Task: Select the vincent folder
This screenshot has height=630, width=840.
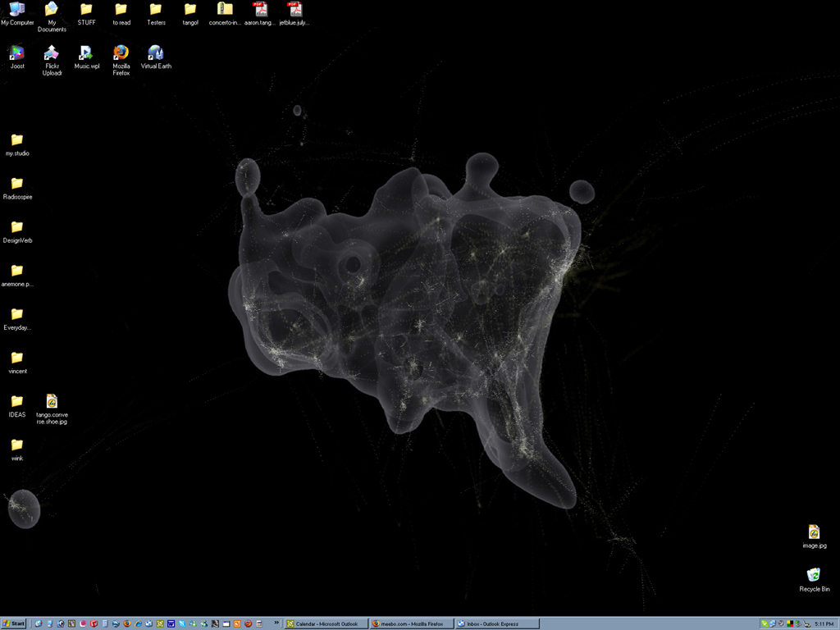Action: (x=17, y=362)
